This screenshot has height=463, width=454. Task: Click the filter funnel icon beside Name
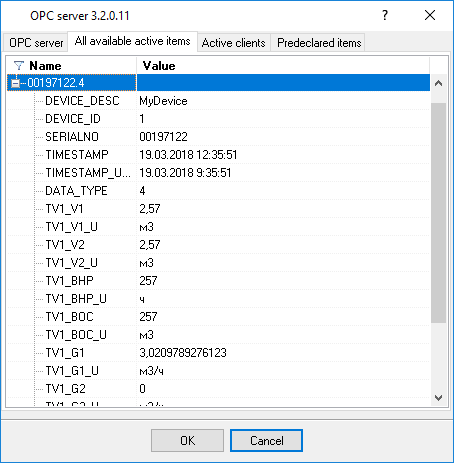pyautogui.click(x=19, y=66)
